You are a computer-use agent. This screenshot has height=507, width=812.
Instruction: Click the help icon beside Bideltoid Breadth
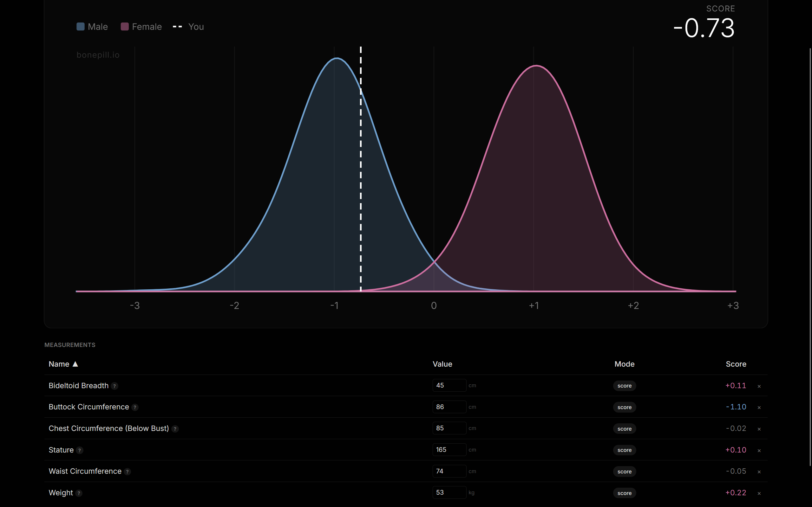[x=115, y=386]
